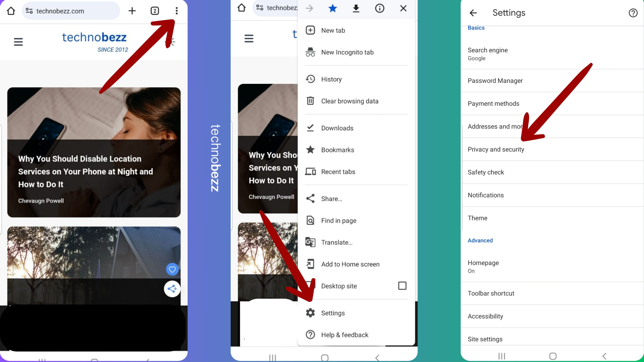Tap the floating share button

point(172,289)
